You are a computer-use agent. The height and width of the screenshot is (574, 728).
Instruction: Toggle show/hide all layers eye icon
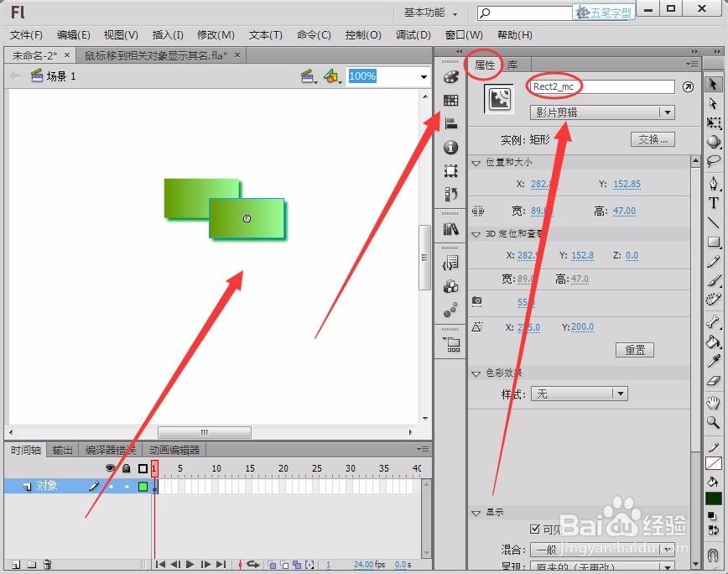click(110, 468)
